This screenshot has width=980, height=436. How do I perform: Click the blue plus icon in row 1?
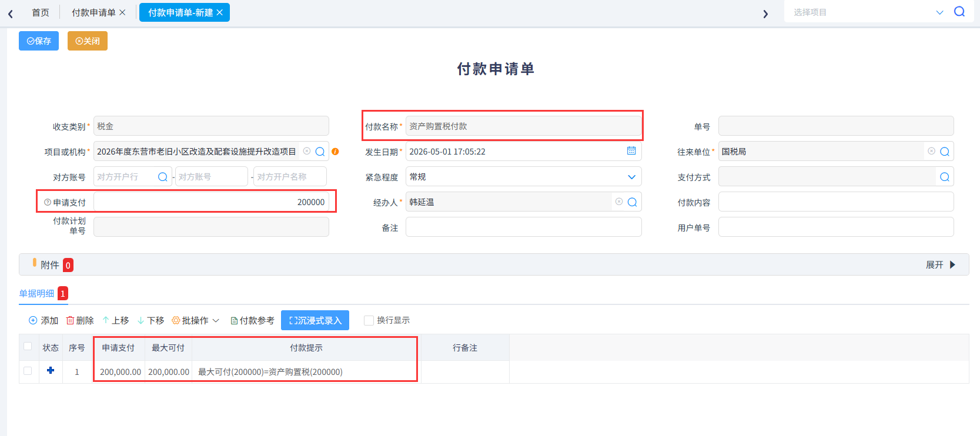click(51, 370)
